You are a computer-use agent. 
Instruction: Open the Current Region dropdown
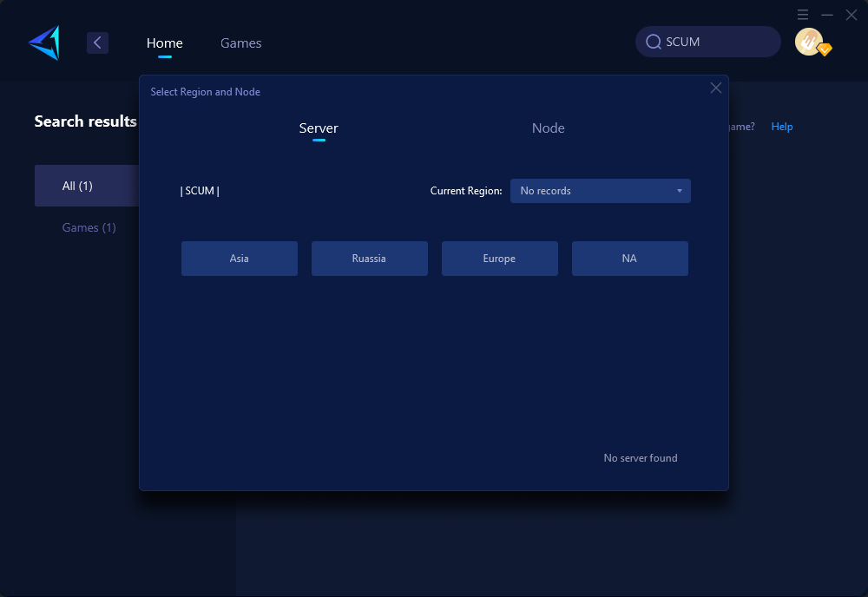tap(600, 191)
